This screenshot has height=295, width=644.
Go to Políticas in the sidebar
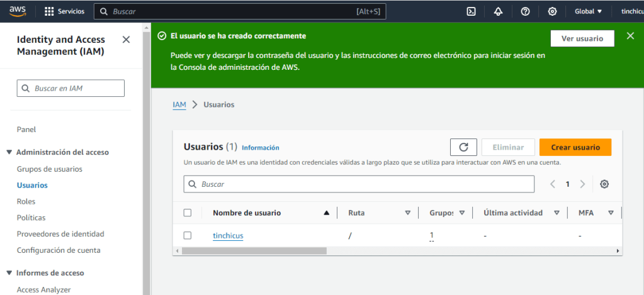coord(31,218)
